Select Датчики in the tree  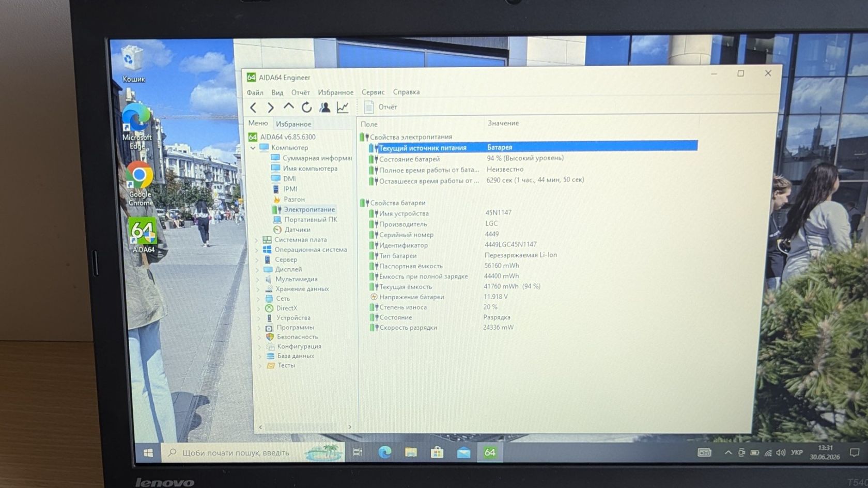(x=292, y=230)
